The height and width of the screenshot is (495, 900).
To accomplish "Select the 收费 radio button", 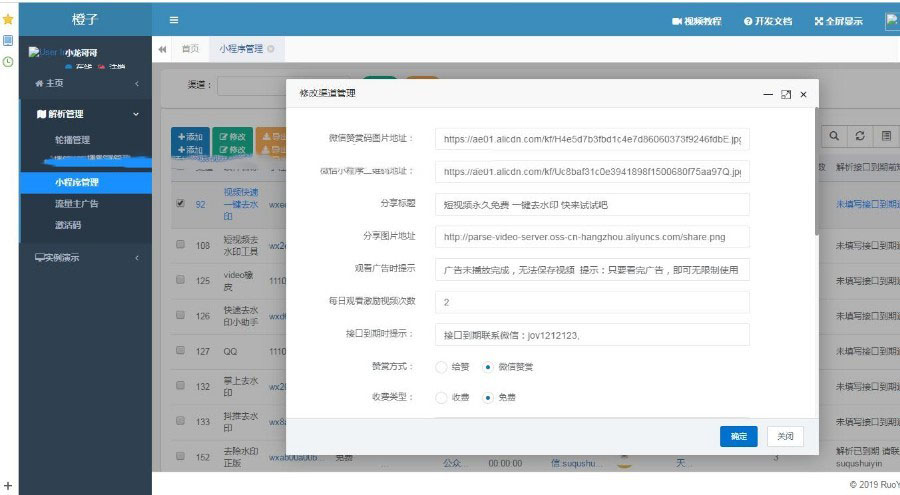I will [441, 397].
